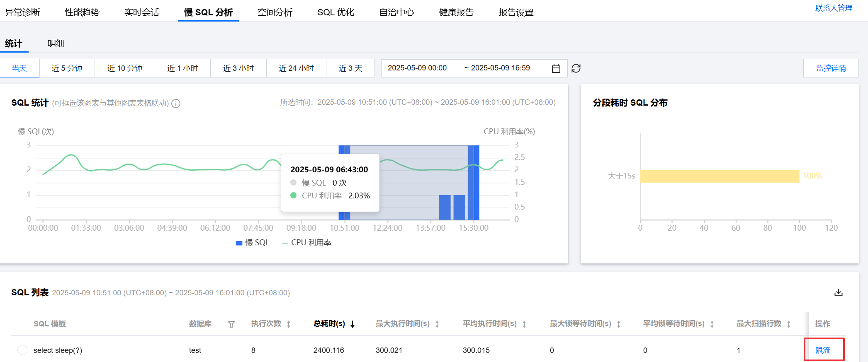This screenshot has height=362, width=868.
Task: Open 监控详情 button
Action: click(831, 68)
